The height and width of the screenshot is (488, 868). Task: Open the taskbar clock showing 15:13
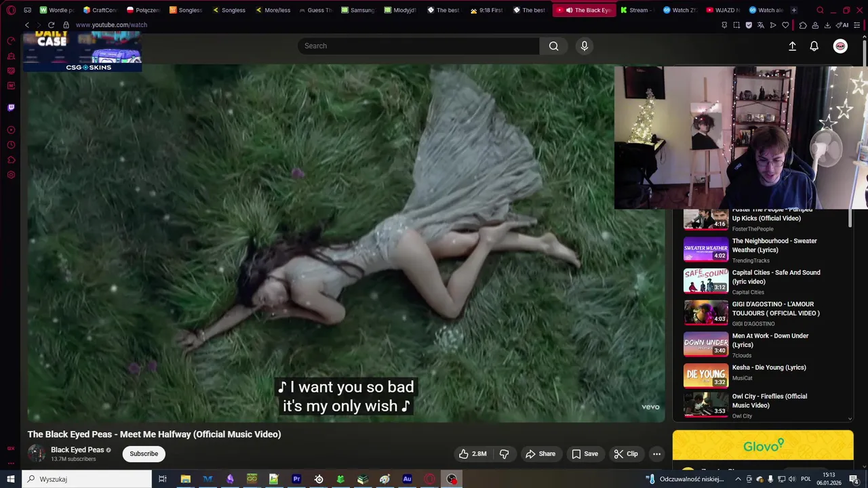(x=829, y=479)
